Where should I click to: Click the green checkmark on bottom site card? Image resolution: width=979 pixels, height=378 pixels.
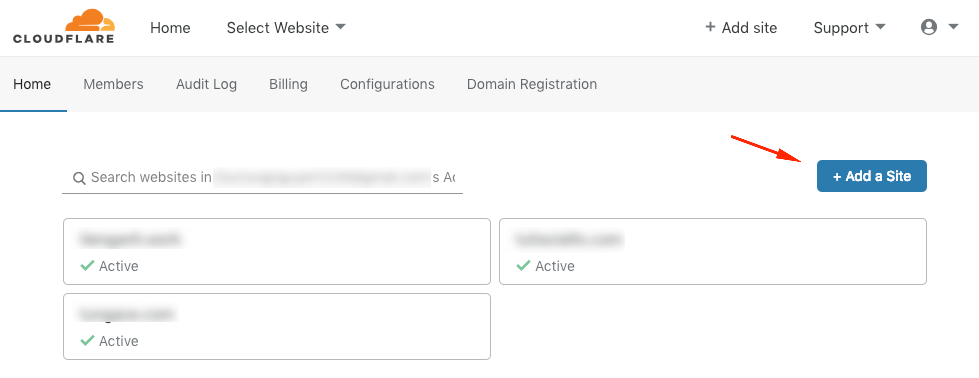87,341
